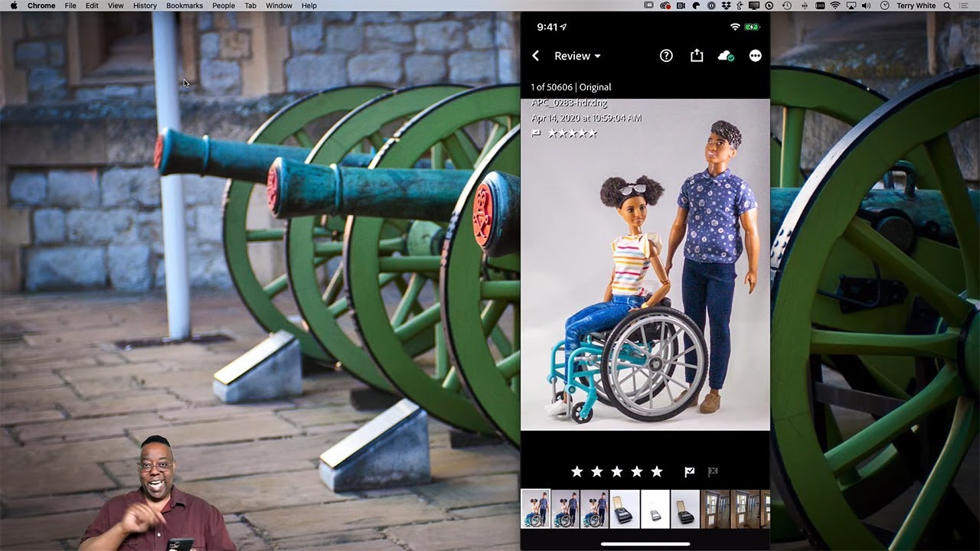Image resolution: width=980 pixels, height=551 pixels.
Task: Open Creative Cloud menu bar icon
Action: tap(665, 5)
